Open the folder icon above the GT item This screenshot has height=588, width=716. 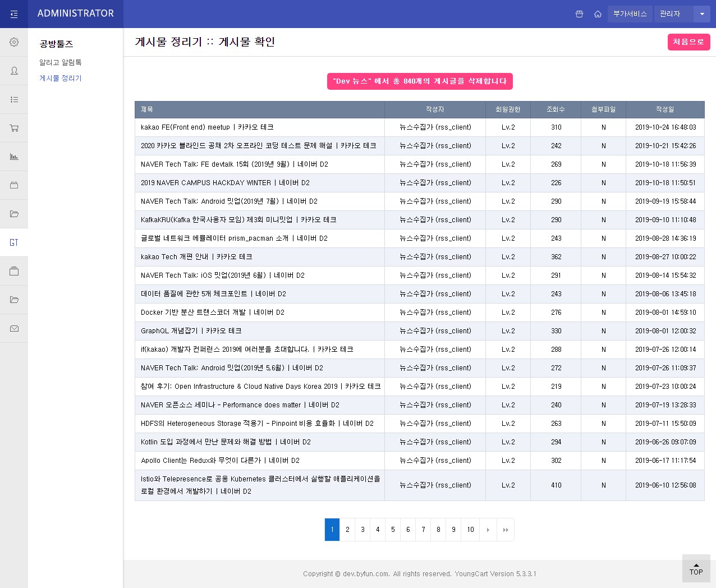click(x=13, y=214)
